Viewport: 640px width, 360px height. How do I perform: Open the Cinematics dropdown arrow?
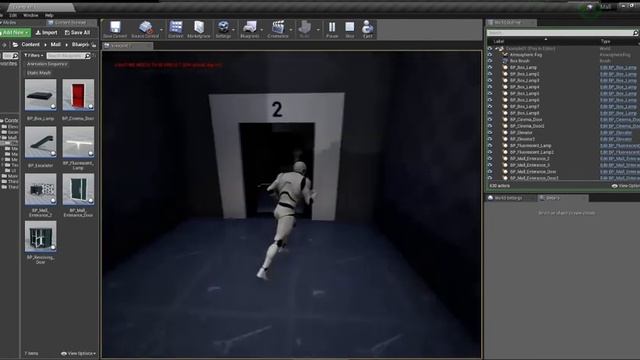point(291,30)
